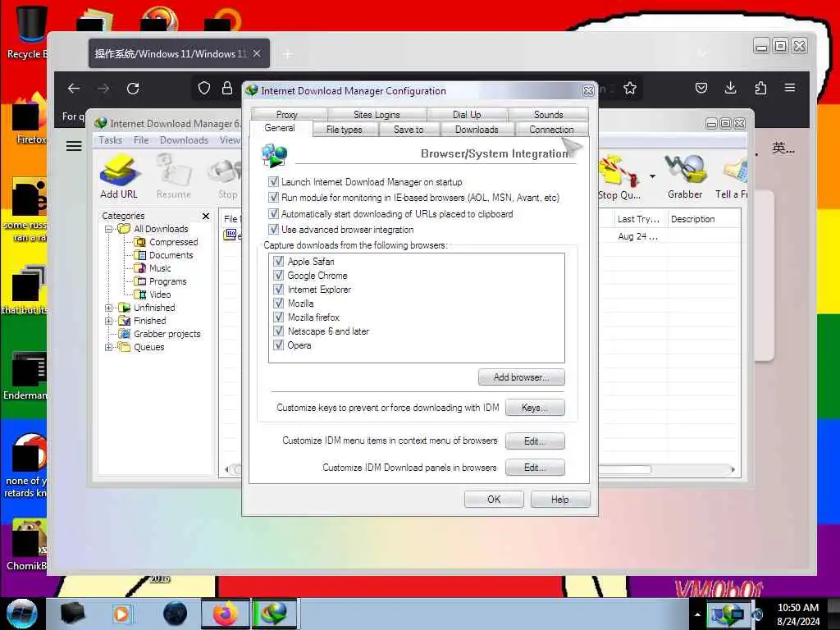Open the Firefox application hamburger menu

coord(790,88)
